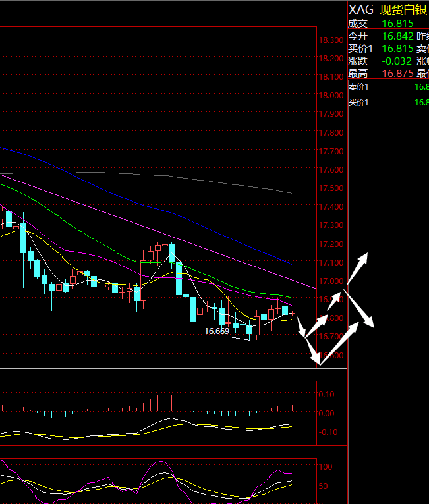Screen dimensions: 429x504
Task: Click the 成交 price value 16.815
Action: click(397, 24)
